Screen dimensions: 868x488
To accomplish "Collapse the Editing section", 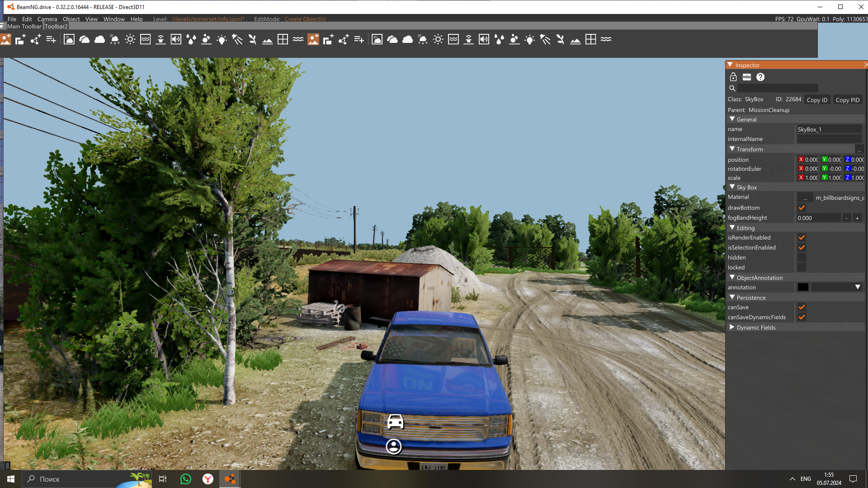I will coord(732,228).
